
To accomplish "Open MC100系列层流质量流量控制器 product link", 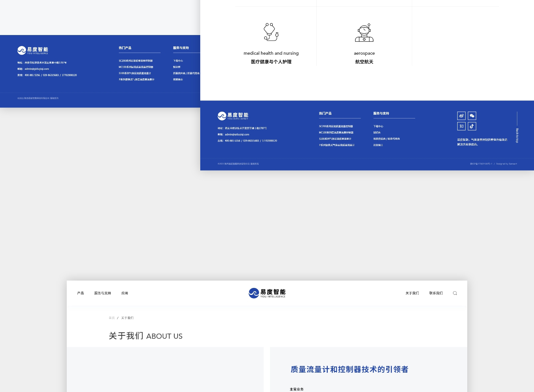I will [337, 132].
